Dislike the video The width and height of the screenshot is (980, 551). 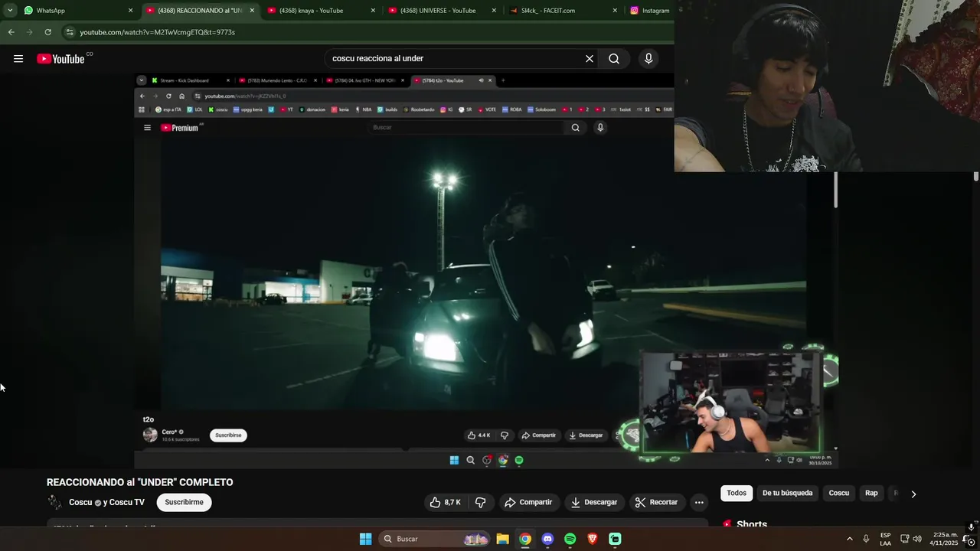[x=481, y=502]
